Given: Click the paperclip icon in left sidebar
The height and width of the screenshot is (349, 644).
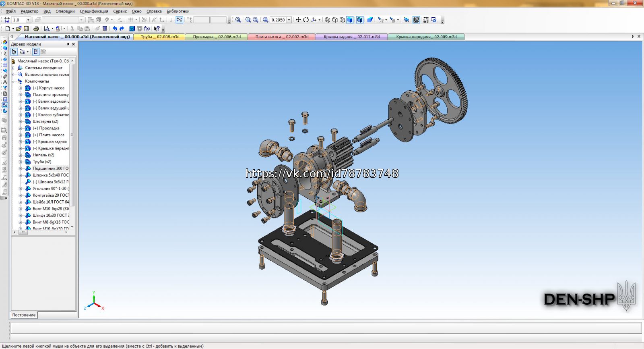Looking at the screenshot, I should [5, 76].
